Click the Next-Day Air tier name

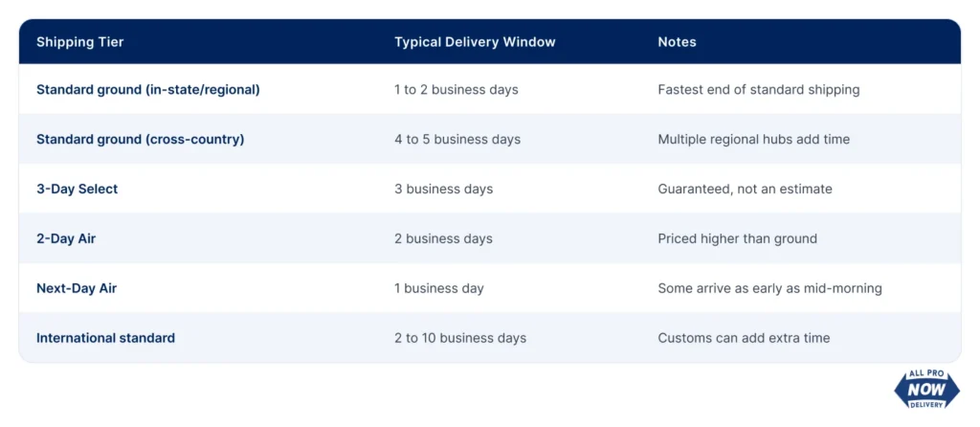pos(77,288)
